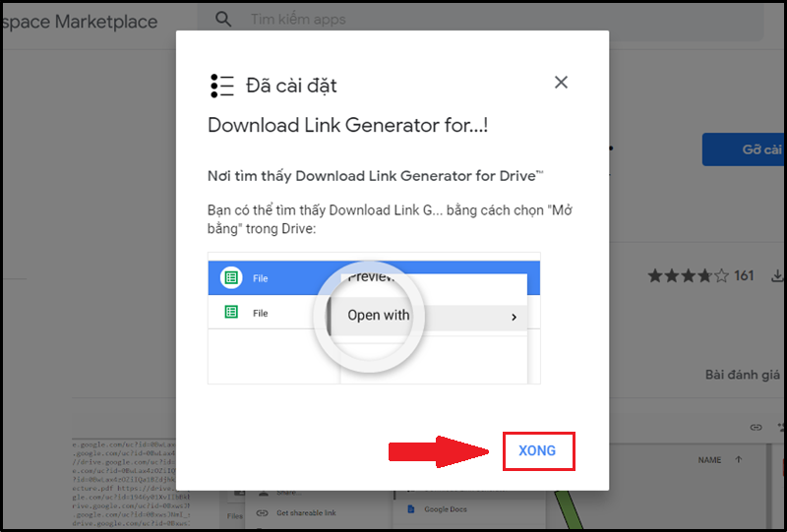Click the download count icon beside rating
Image resolution: width=787 pixels, height=532 pixels.
pos(777,276)
